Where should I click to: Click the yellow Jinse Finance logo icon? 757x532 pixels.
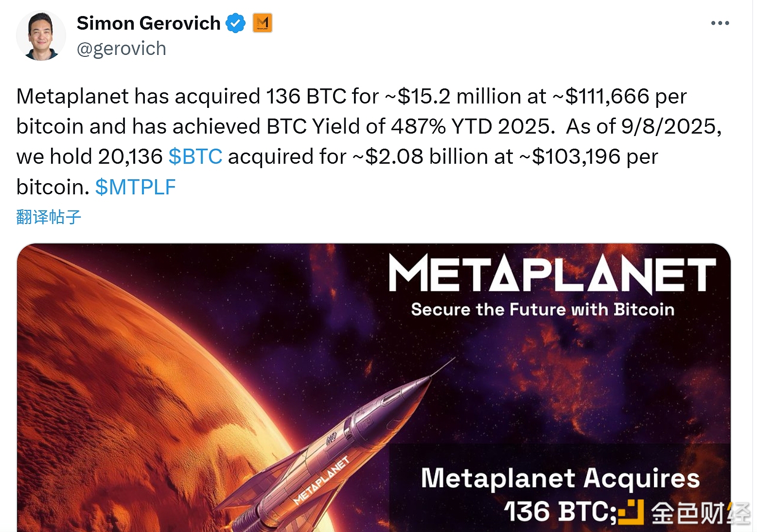pos(631,512)
